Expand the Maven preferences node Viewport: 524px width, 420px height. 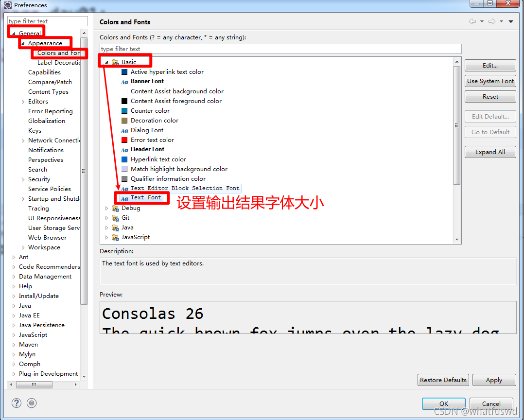tap(14, 345)
